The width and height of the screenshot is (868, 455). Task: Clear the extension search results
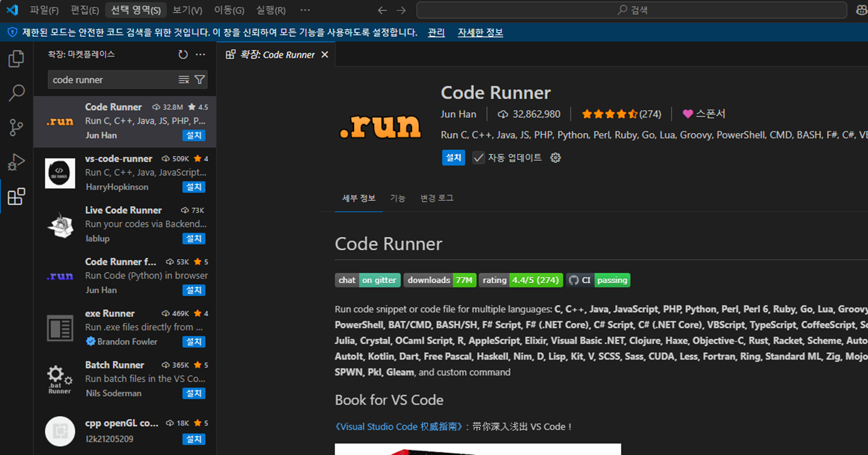184,80
